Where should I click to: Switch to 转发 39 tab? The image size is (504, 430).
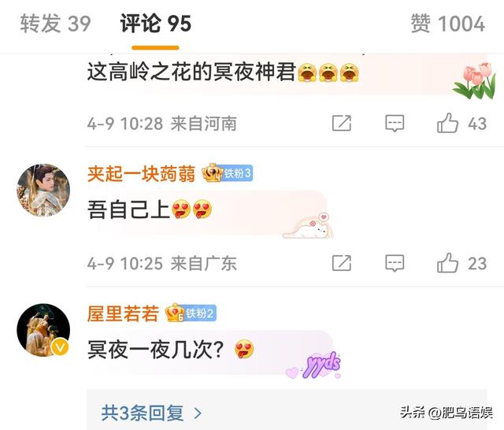(55, 24)
